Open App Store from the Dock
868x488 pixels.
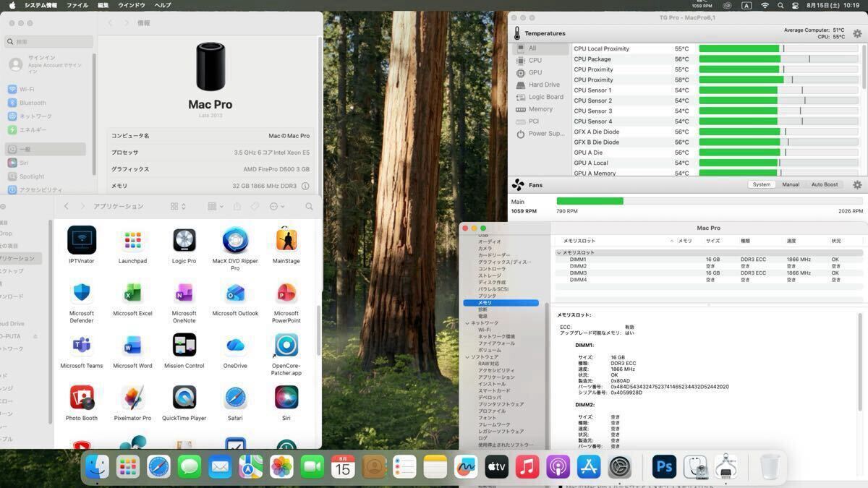pyautogui.click(x=589, y=467)
